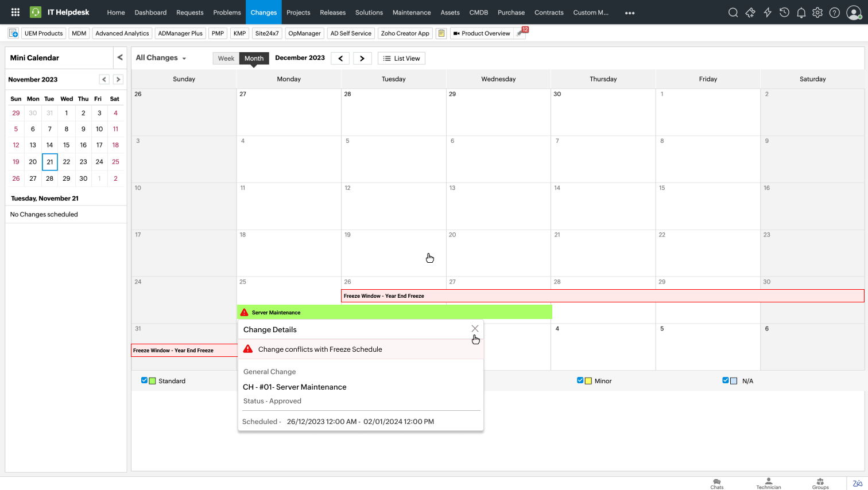Collapse the Mini Calendar panel

tap(120, 57)
